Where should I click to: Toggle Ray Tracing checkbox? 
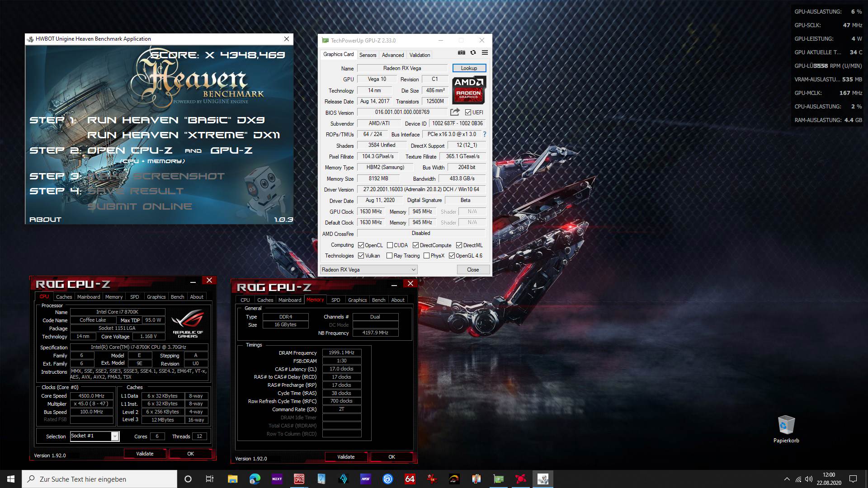click(x=389, y=256)
